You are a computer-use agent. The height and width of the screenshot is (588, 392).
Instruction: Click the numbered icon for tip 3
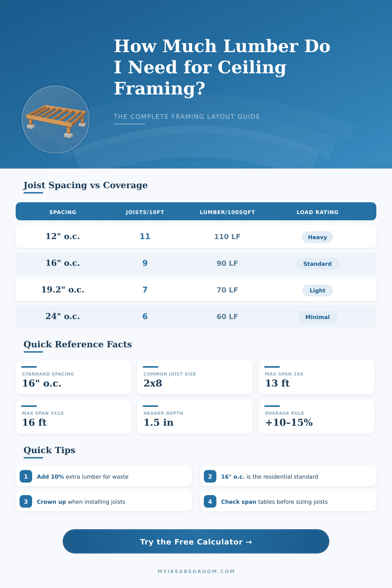tap(26, 501)
